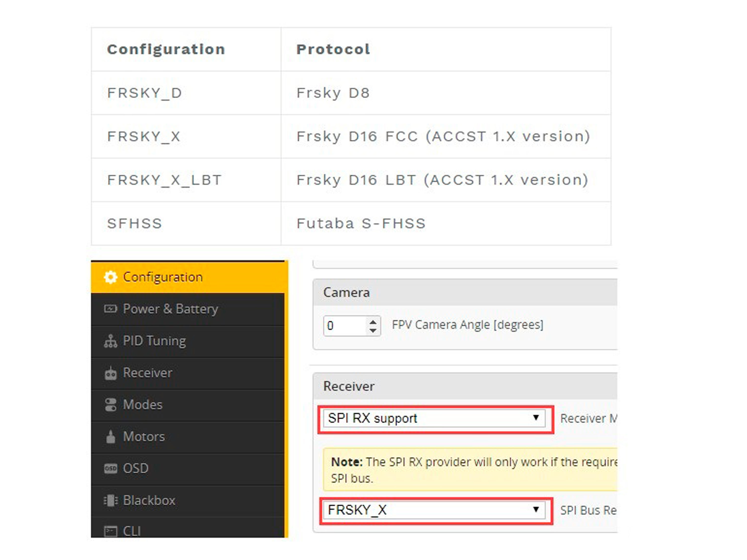Click the Motors icon in sidebar

[x=110, y=437]
